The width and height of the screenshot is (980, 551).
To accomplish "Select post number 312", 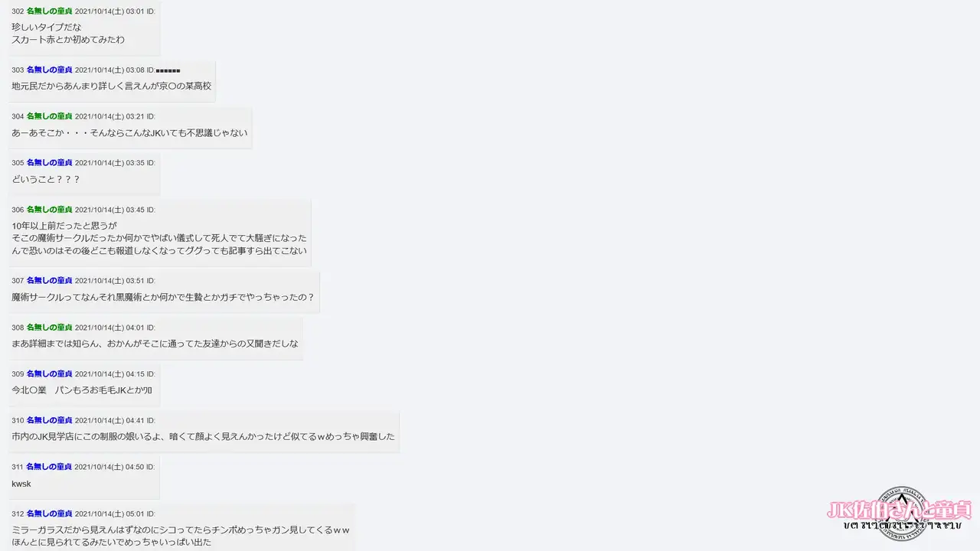I will coord(18,514).
